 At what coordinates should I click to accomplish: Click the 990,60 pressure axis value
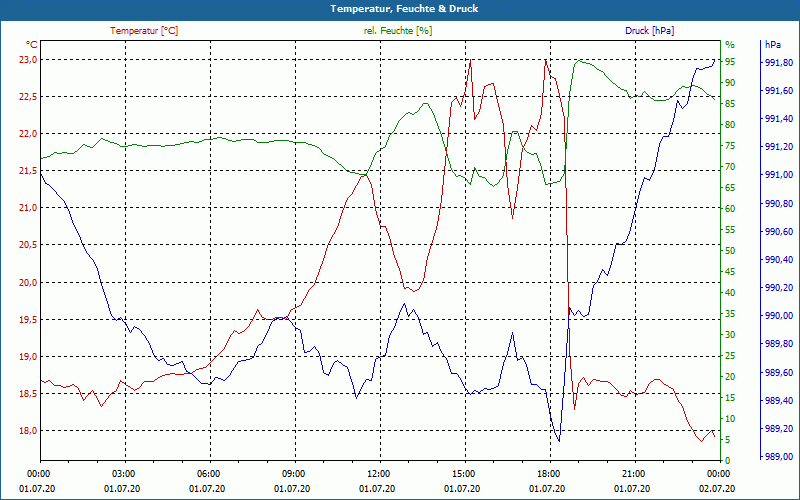coord(779,232)
